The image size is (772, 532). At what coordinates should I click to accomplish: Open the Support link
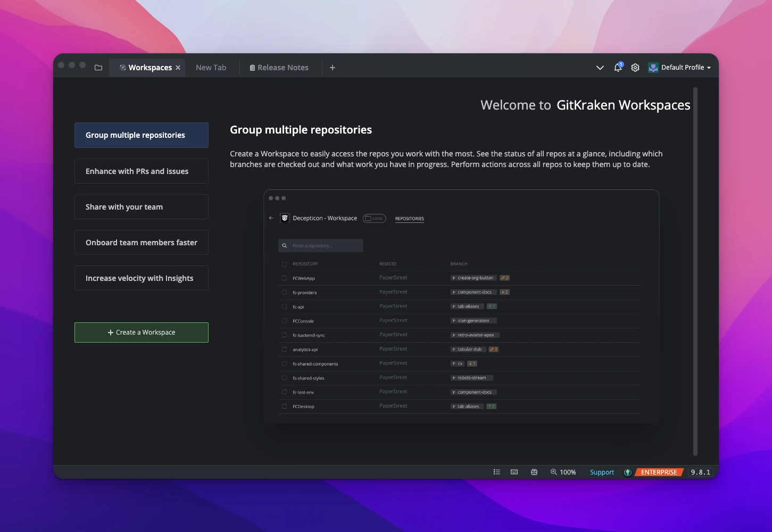[602, 472]
